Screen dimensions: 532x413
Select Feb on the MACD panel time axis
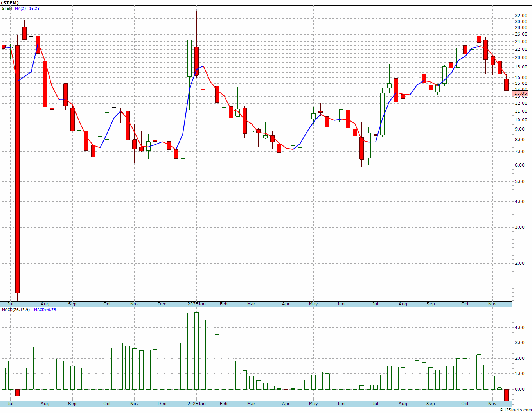pyautogui.click(x=223, y=404)
